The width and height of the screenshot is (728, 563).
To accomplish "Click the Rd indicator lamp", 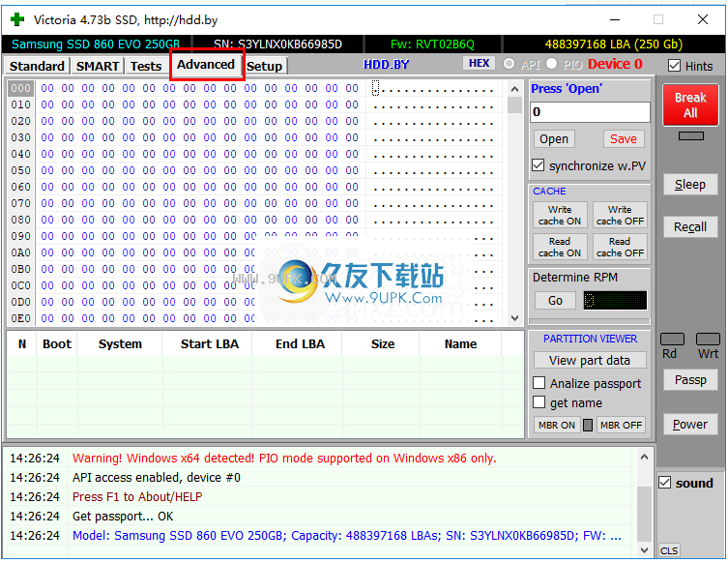I will click(672, 339).
